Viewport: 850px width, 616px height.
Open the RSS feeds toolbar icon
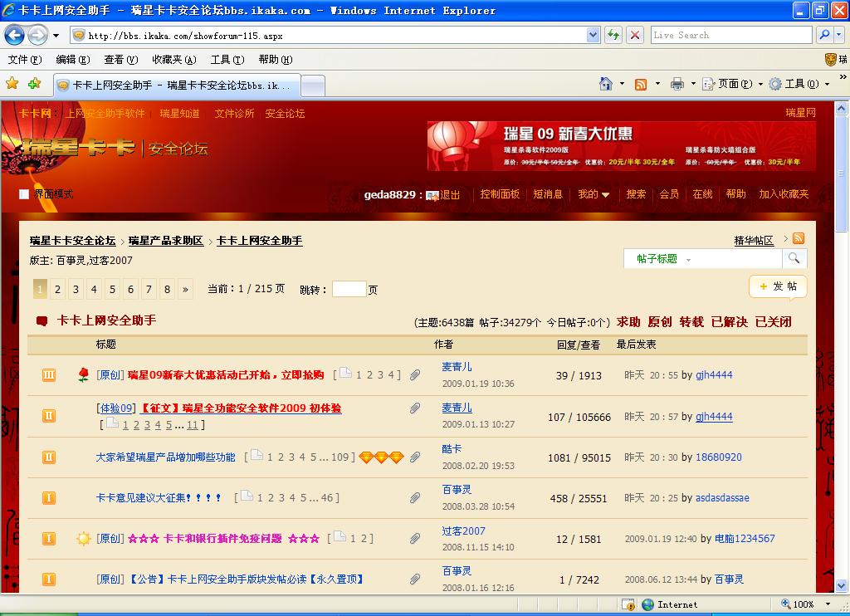(x=641, y=84)
